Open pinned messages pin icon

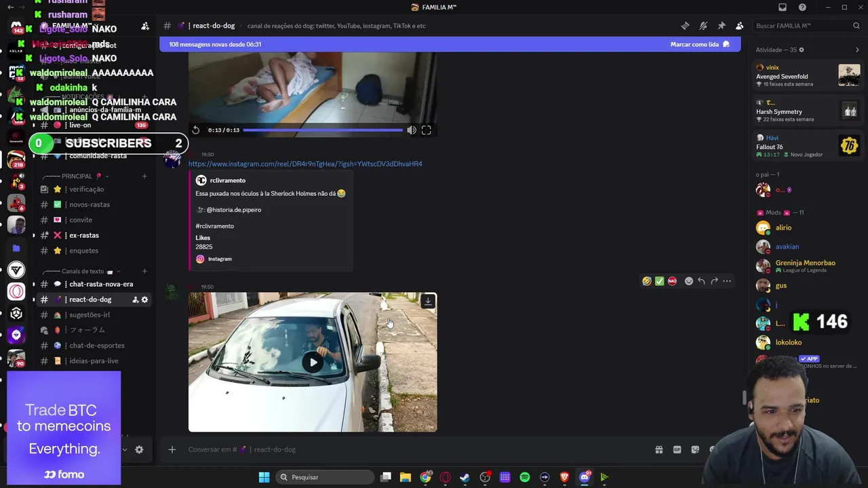coord(722,26)
